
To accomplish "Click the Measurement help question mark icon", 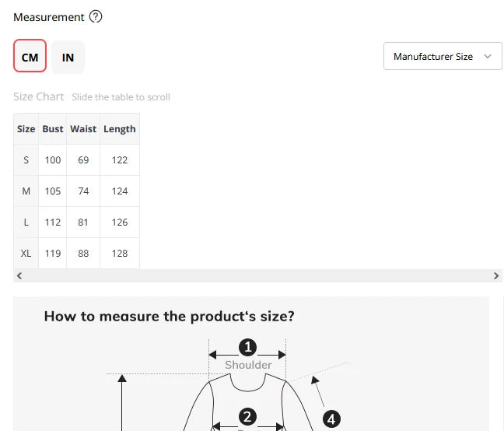I will click(96, 17).
